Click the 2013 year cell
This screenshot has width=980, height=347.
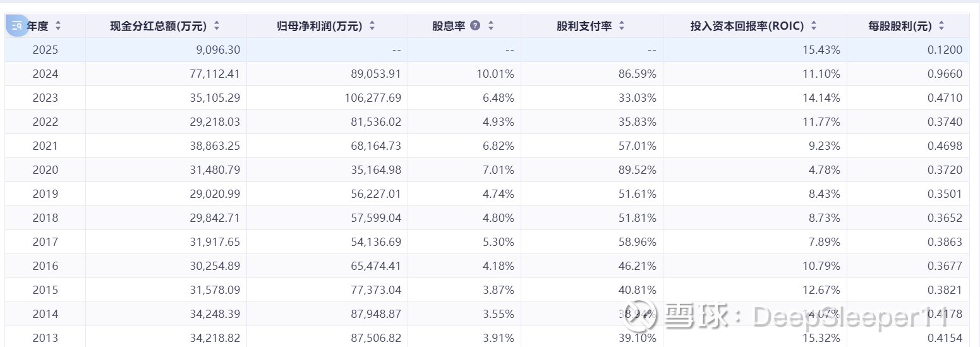click(45, 338)
